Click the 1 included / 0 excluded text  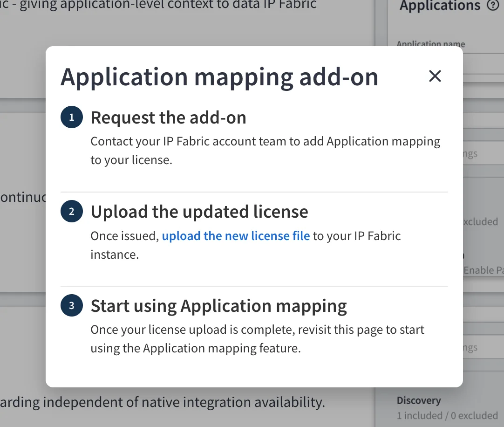(x=447, y=415)
